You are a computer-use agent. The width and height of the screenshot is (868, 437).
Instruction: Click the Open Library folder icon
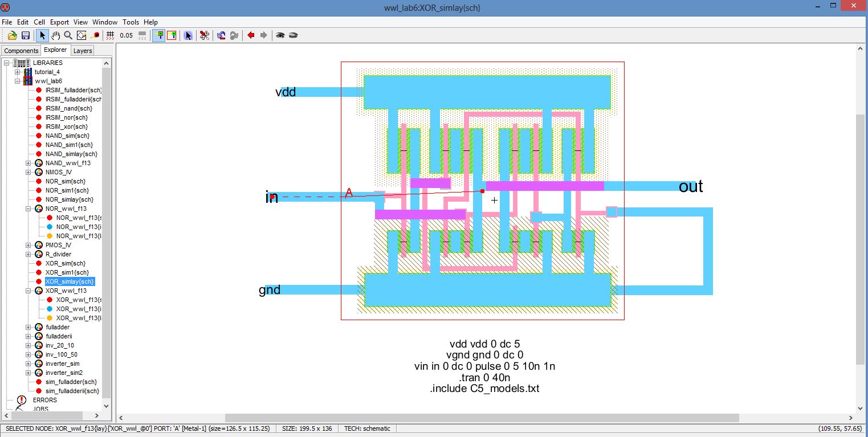[x=12, y=35]
